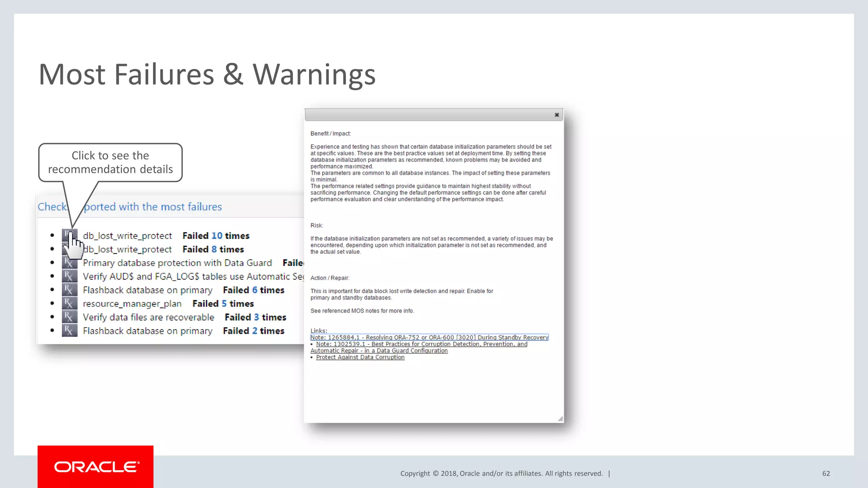Click the 'Most Failures & Warnings' slide title
Image resolution: width=868 pixels, height=488 pixels.
click(x=207, y=74)
